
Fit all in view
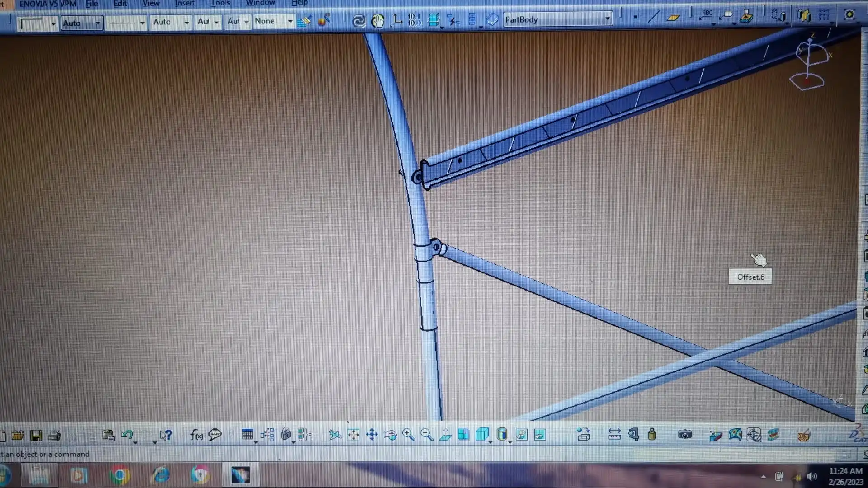(x=354, y=435)
